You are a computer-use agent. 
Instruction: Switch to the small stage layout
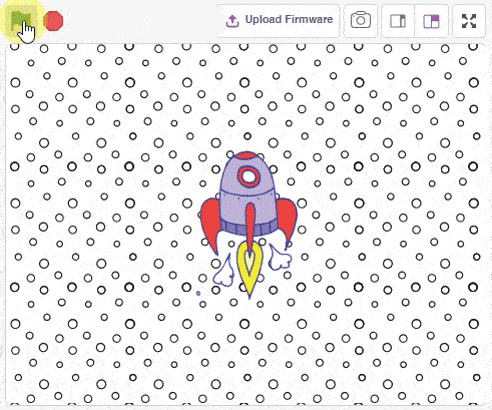[x=398, y=21]
